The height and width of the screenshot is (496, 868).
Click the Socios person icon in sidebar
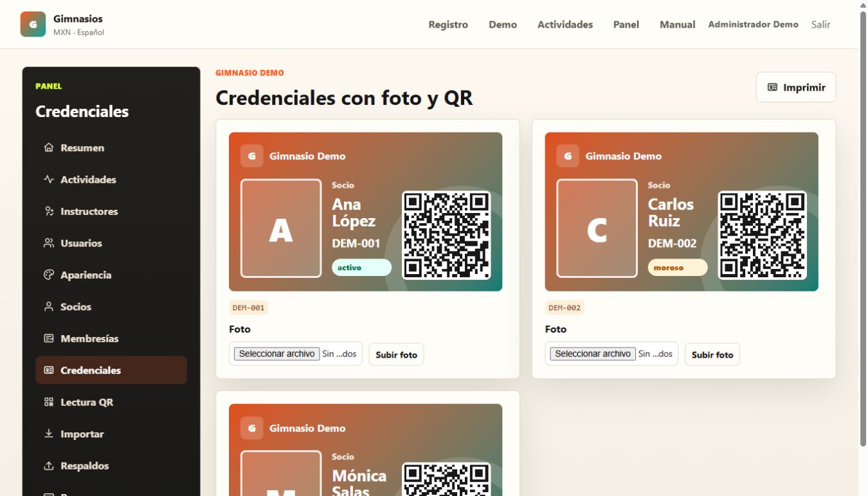[49, 307]
